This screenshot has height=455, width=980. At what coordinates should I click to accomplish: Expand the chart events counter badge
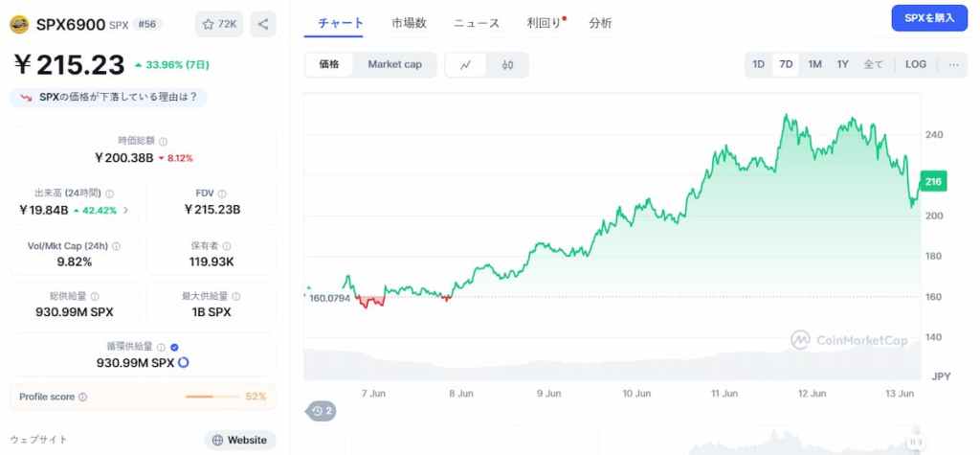click(321, 411)
